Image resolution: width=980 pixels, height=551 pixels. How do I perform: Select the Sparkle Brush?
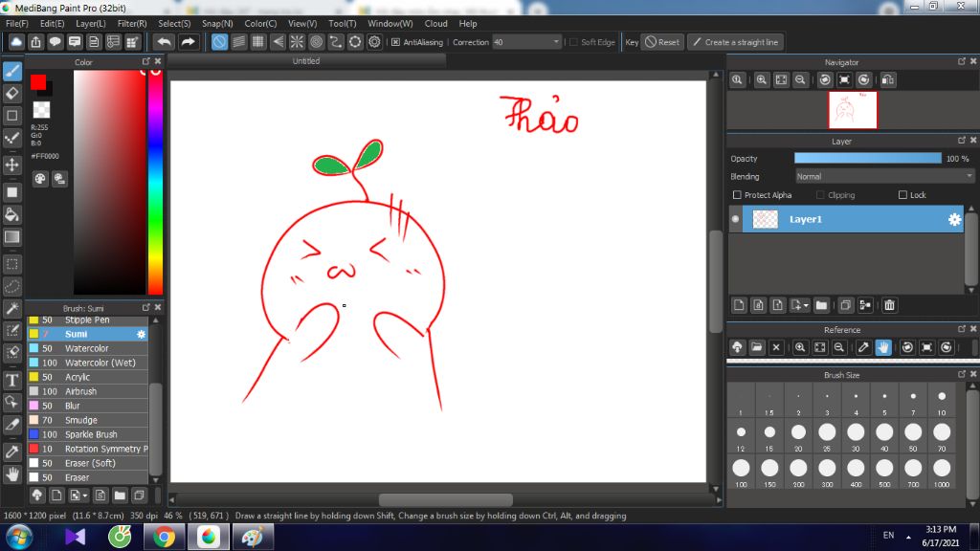pos(87,435)
